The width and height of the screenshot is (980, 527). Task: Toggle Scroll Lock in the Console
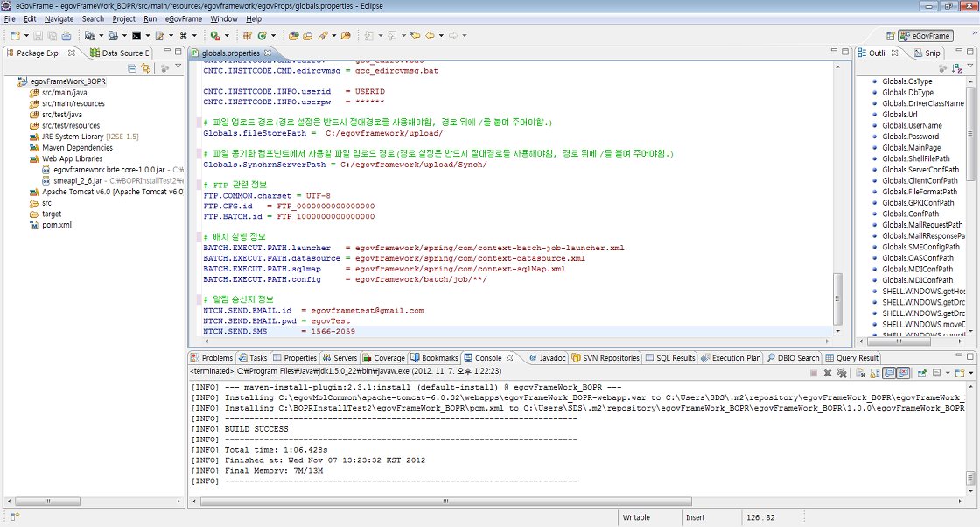coord(873,373)
